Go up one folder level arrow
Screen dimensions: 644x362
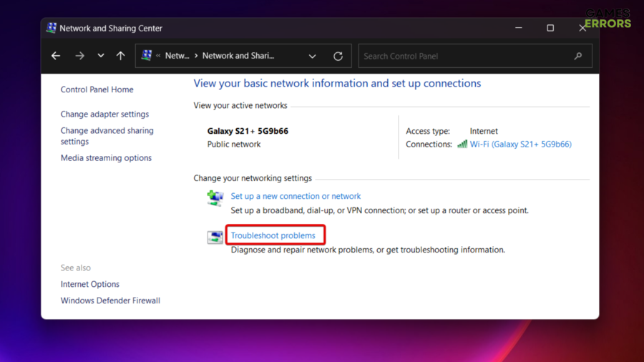(x=120, y=56)
